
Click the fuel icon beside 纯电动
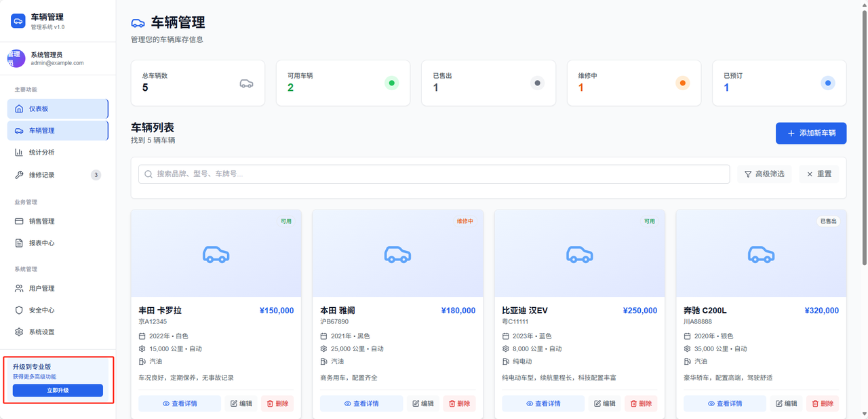pyautogui.click(x=506, y=362)
